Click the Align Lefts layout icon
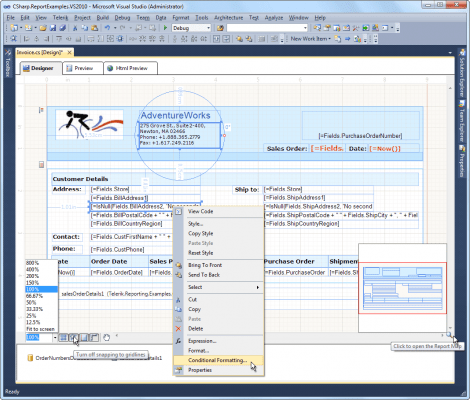This screenshot has height=400, width=470. pyautogui.click(x=27, y=39)
